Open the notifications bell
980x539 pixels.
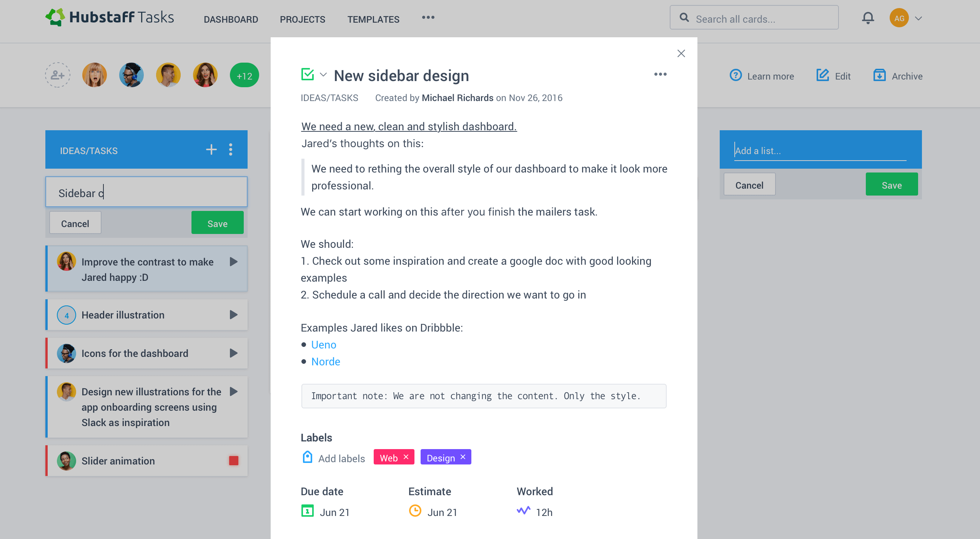point(868,18)
